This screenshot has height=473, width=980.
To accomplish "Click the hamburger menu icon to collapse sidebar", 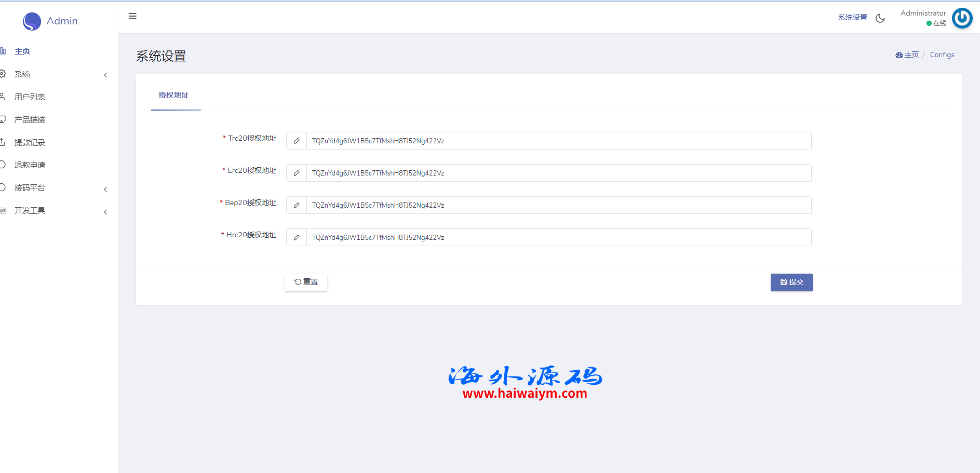I will pos(132,17).
